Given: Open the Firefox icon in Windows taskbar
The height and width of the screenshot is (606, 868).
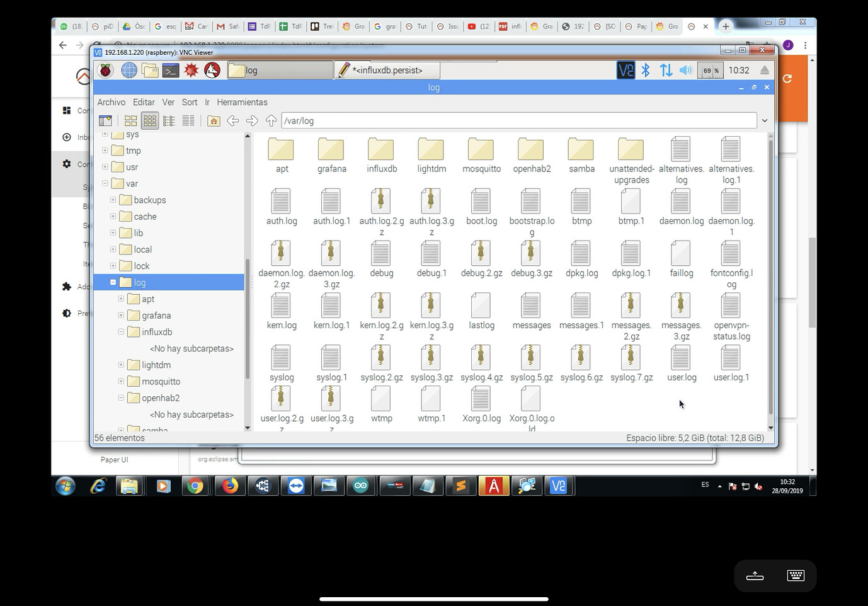Looking at the screenshot, I should (x=230, y=486).
